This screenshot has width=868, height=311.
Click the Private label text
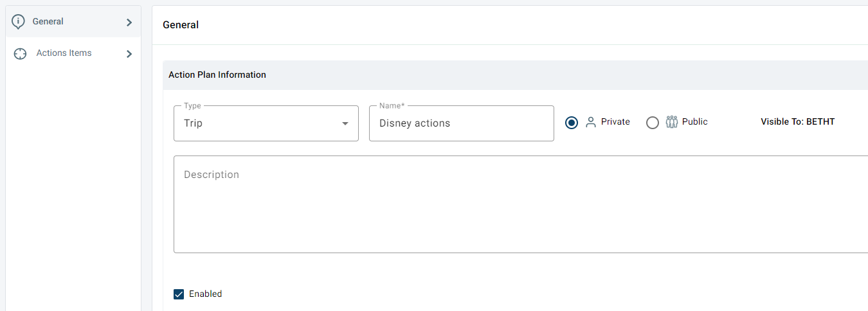tap(615, 121)
